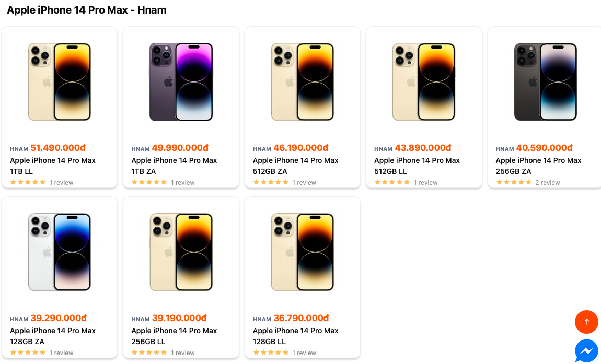Viewport: 601px width, 364px height.
Task: Click the 51.490.000đ price
Action: tap(58, 148)
